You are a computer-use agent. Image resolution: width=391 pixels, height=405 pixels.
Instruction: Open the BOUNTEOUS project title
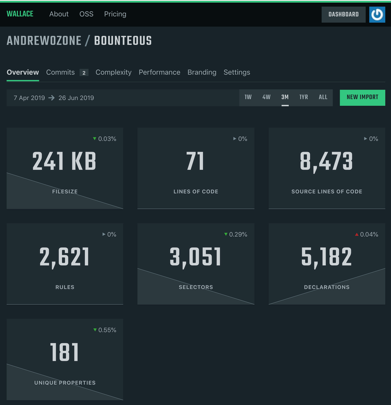click(x=123, y=41)
